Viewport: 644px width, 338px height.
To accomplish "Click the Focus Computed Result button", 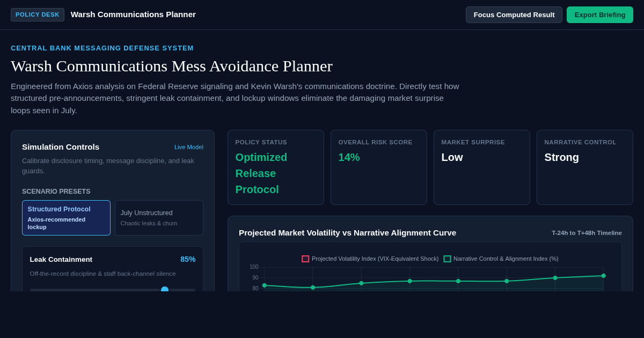I will point(514,14).
